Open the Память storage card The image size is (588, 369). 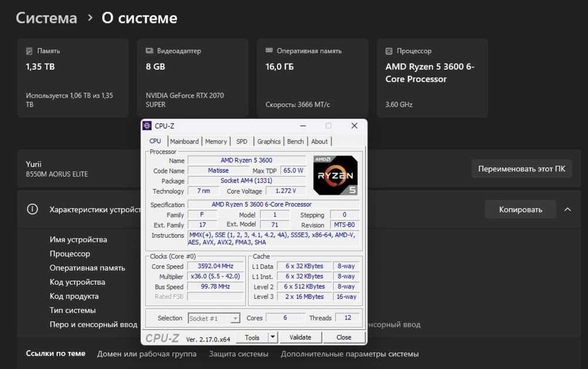73,78
